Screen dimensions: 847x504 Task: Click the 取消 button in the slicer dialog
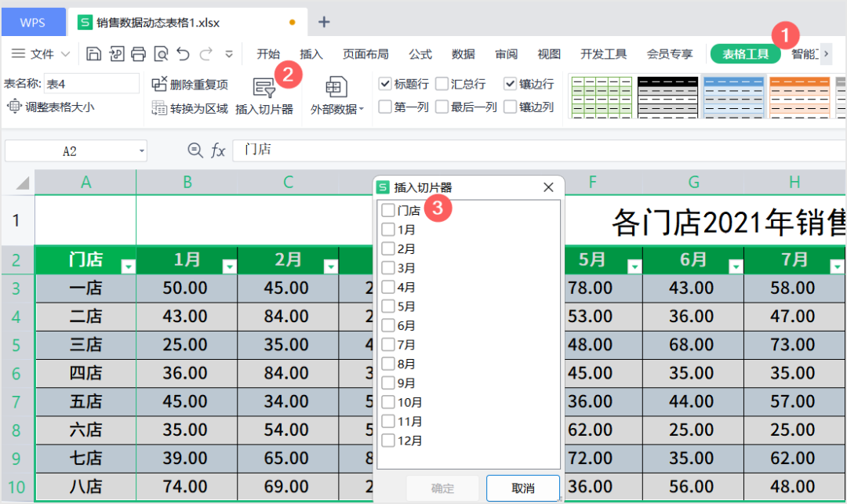point(522,488)
